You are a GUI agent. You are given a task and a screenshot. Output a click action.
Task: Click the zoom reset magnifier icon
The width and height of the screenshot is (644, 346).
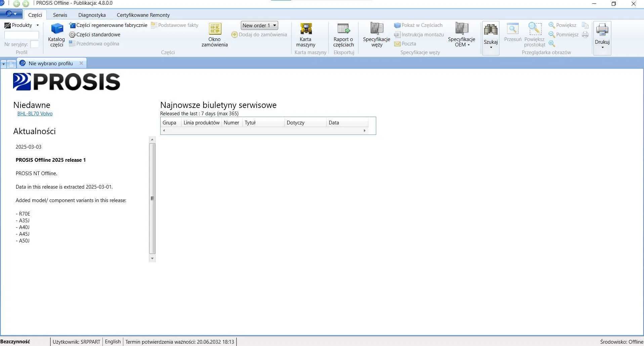pyautogui.click(x=552, y=44)
